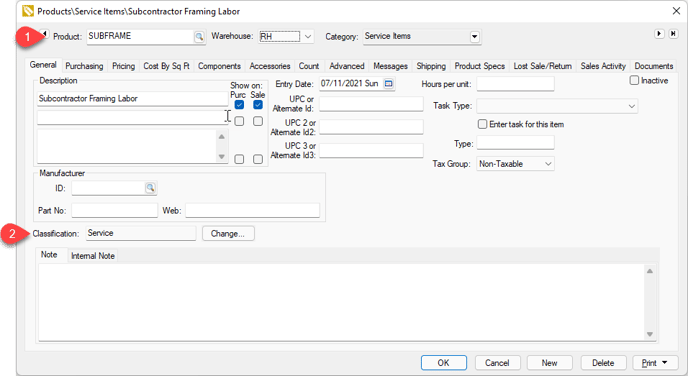
Task: Open the Cost By Sq Ft tab
Action: (166, 66)
